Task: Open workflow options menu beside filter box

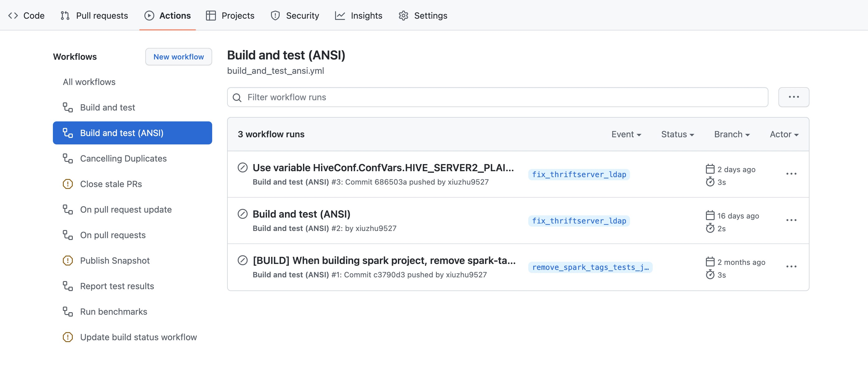Action: pos(793,97)
